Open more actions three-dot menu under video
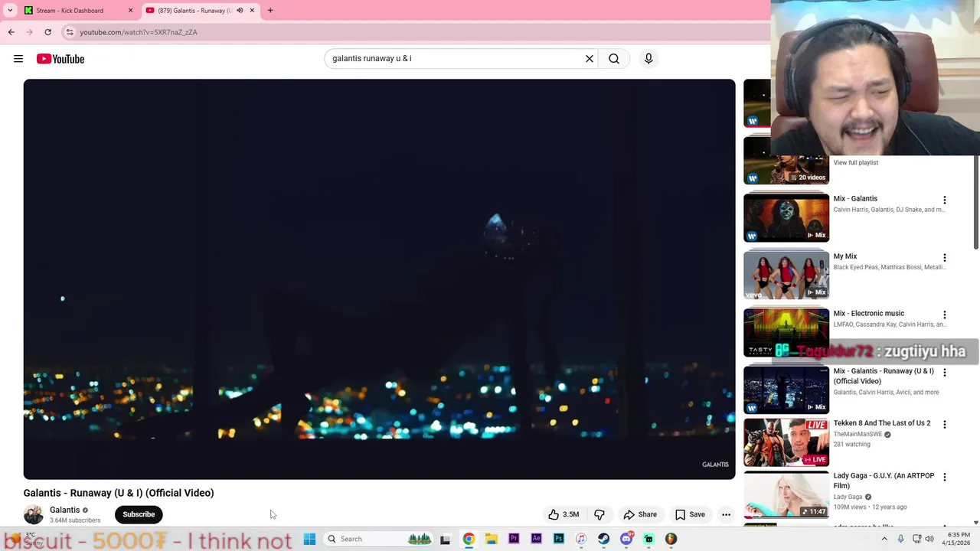This screenshot has width=980, height=551. click(x=726, y=514)
